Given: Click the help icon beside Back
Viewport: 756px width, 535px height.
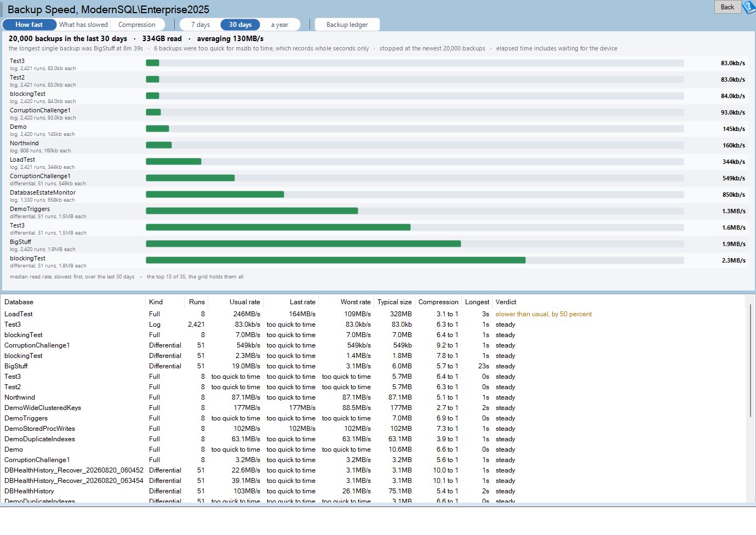Looking at the screenshot, I should pyautogui.click(x=749, y=7).
